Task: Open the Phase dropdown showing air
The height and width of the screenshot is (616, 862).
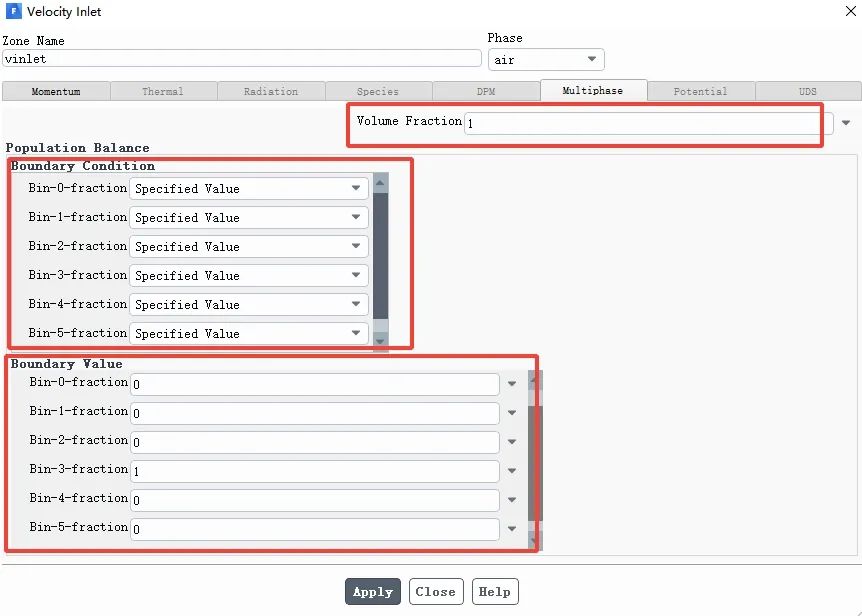Action: click(545, 60)
